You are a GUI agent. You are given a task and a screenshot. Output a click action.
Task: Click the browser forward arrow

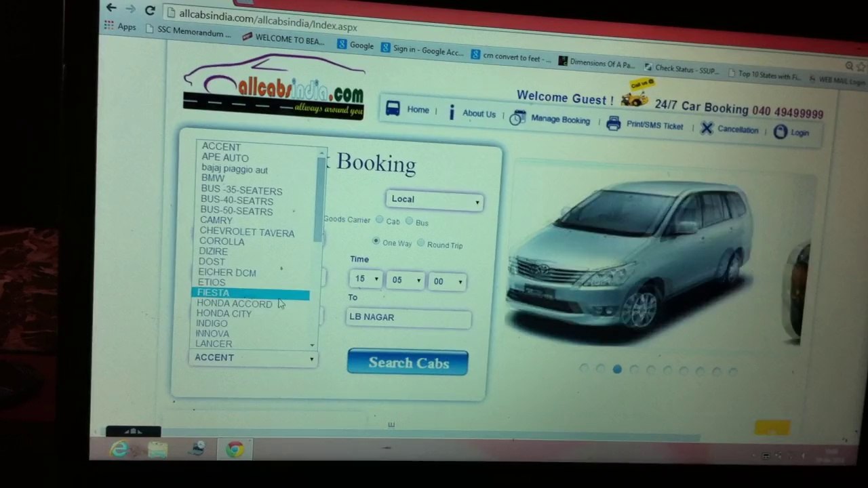130,9
